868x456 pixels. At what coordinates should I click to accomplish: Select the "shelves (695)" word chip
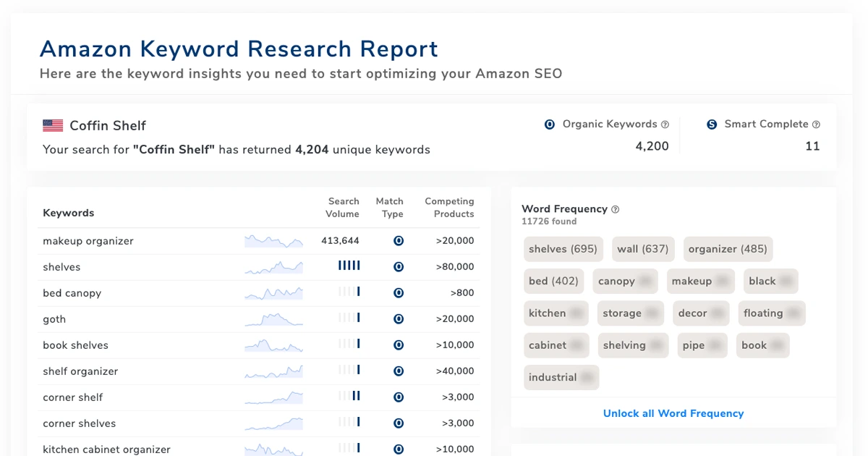point(563,249)
